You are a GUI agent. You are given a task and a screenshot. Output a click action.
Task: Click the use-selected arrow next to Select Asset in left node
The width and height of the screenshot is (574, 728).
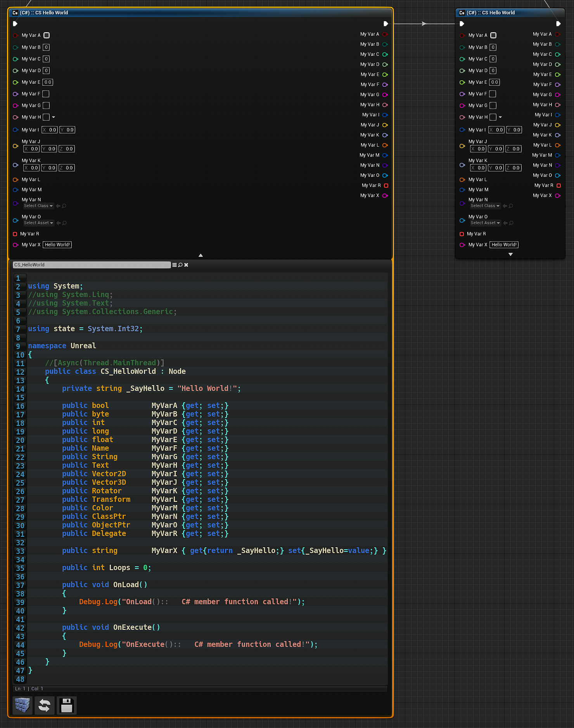59,223
